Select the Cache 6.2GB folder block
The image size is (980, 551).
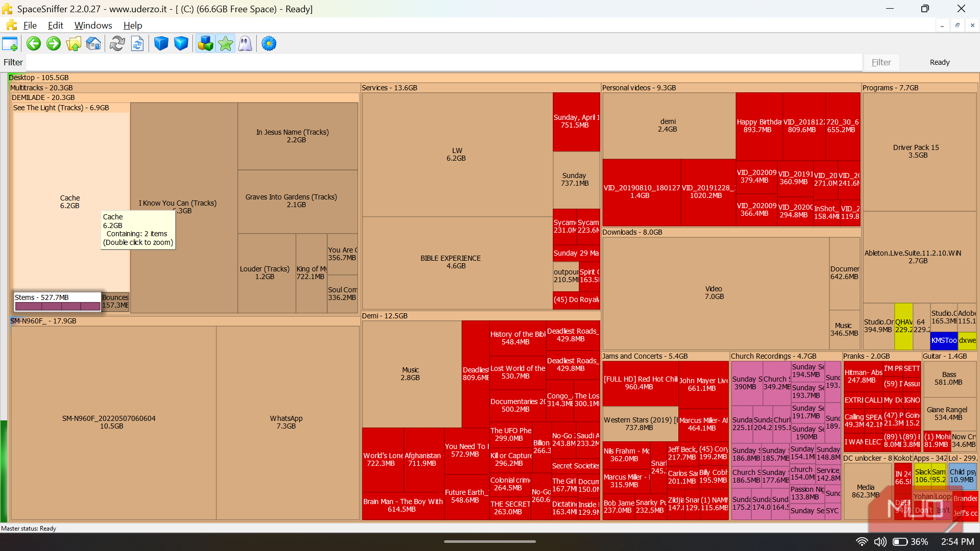(70, 202)
